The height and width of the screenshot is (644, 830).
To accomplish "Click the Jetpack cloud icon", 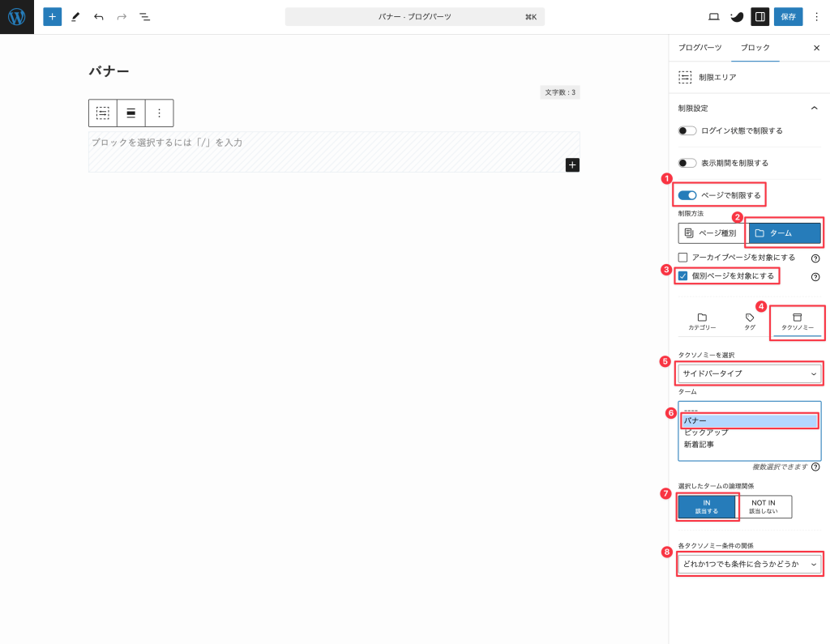I will [736, 16].
